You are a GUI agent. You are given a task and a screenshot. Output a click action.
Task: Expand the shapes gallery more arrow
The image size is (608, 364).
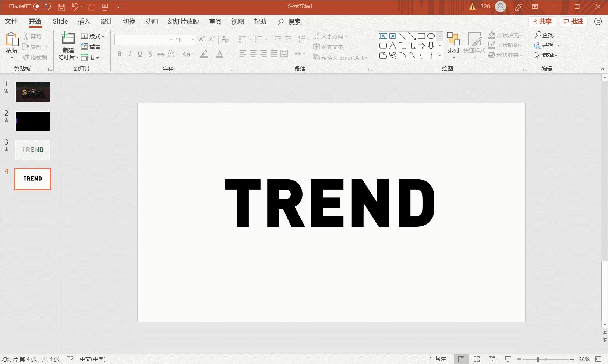[x=440, y=55]
